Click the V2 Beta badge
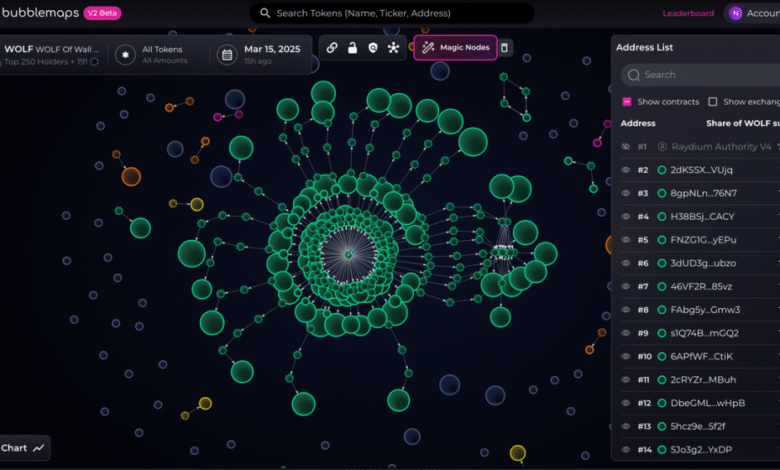 click(x=102, y=13)
